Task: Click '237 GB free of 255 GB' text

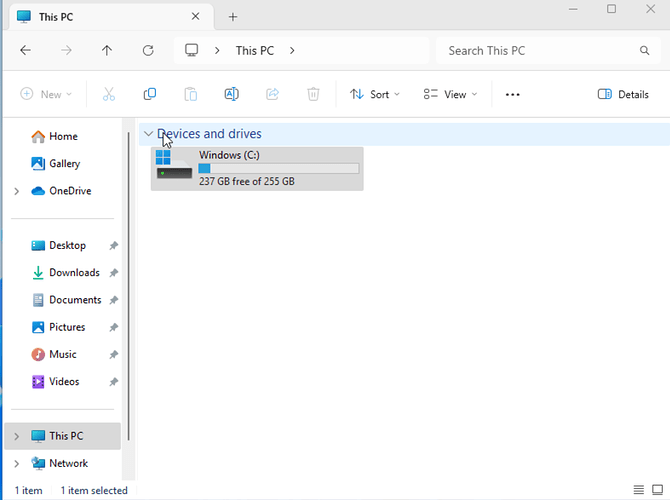Action: (247, 182)
